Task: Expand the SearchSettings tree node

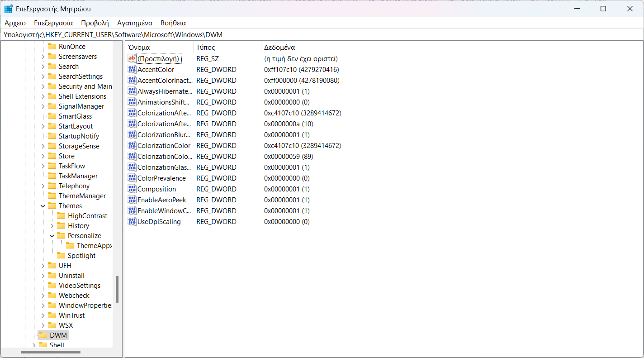Action: [x=43, y=76]
